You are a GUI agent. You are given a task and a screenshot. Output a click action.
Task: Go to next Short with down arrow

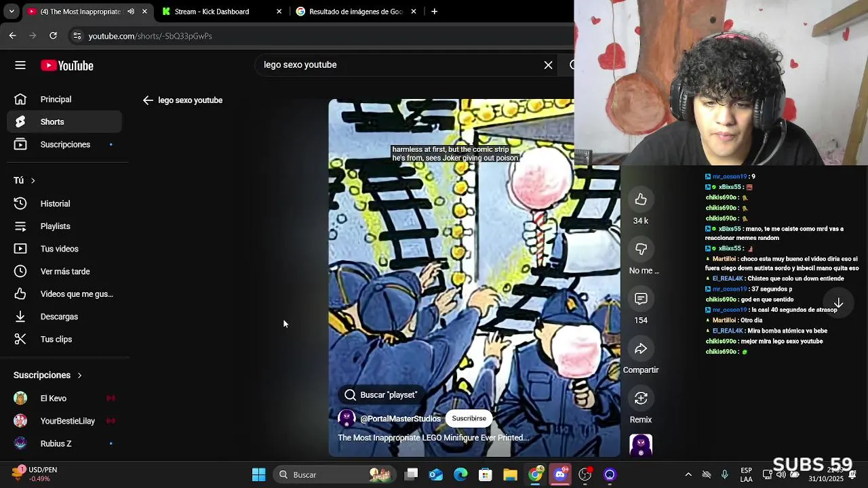click(838, 303)
